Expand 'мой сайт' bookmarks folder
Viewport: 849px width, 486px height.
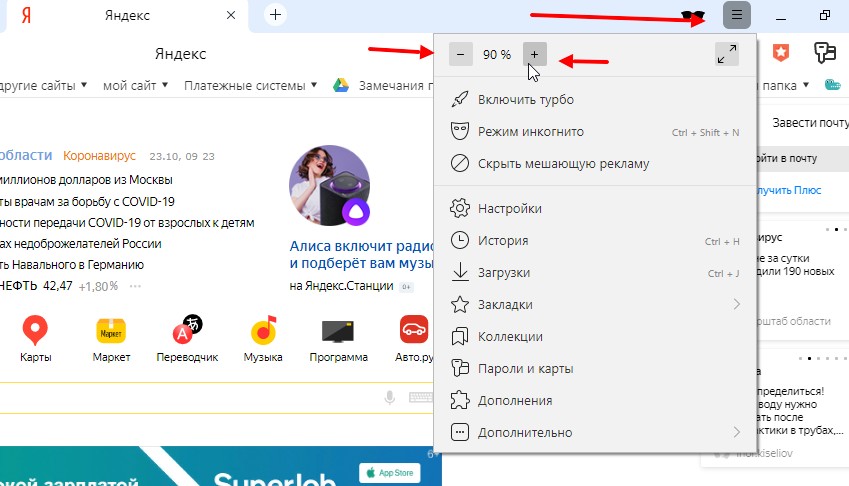[135, 86]
